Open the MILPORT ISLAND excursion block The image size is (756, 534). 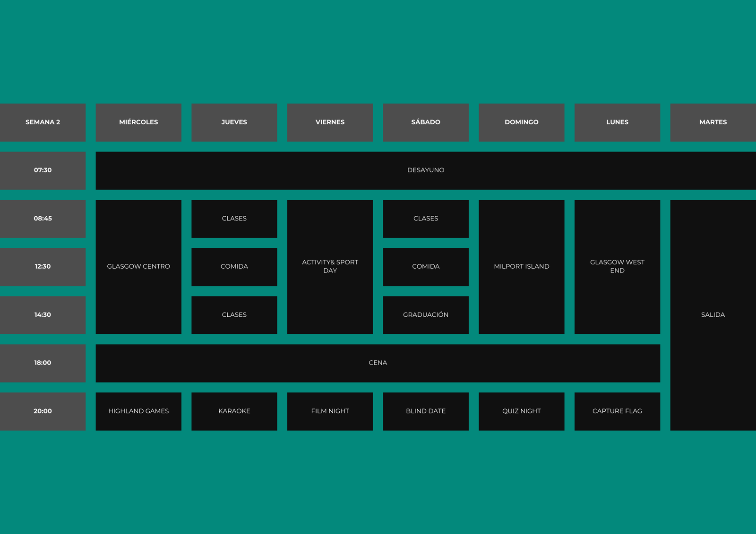522,267
